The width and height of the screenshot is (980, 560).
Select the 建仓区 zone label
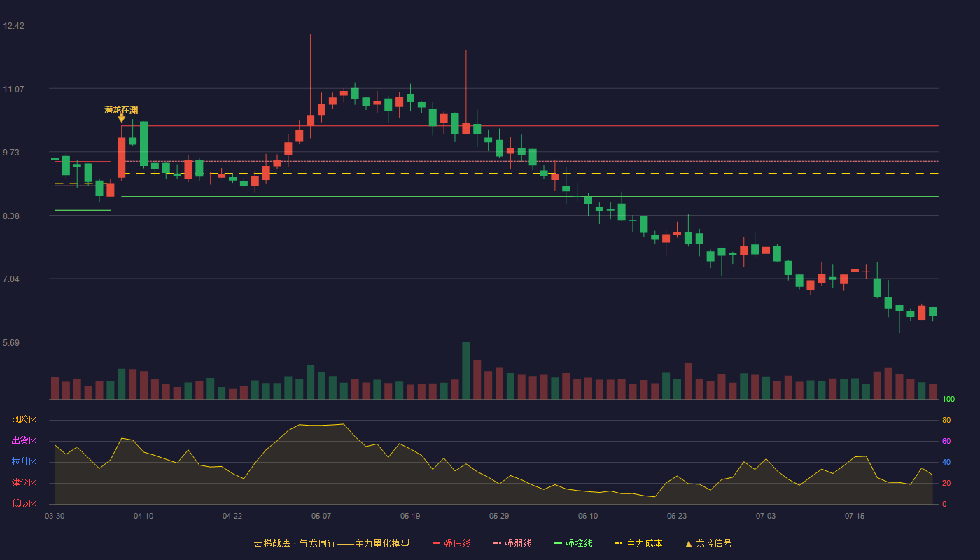(24, 483)
